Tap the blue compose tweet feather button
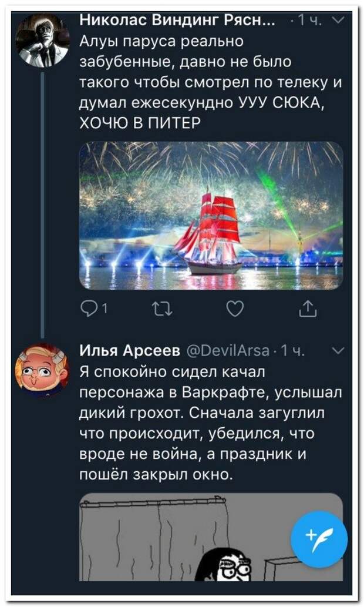The height and width of the screenshot is (607, 364). [319, 539]
